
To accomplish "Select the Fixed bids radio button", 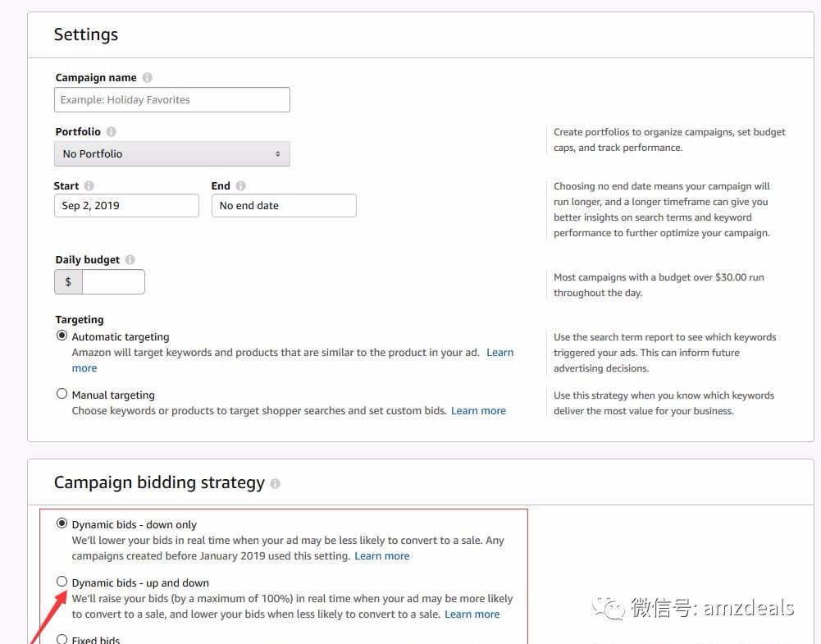I will (62, 639).
